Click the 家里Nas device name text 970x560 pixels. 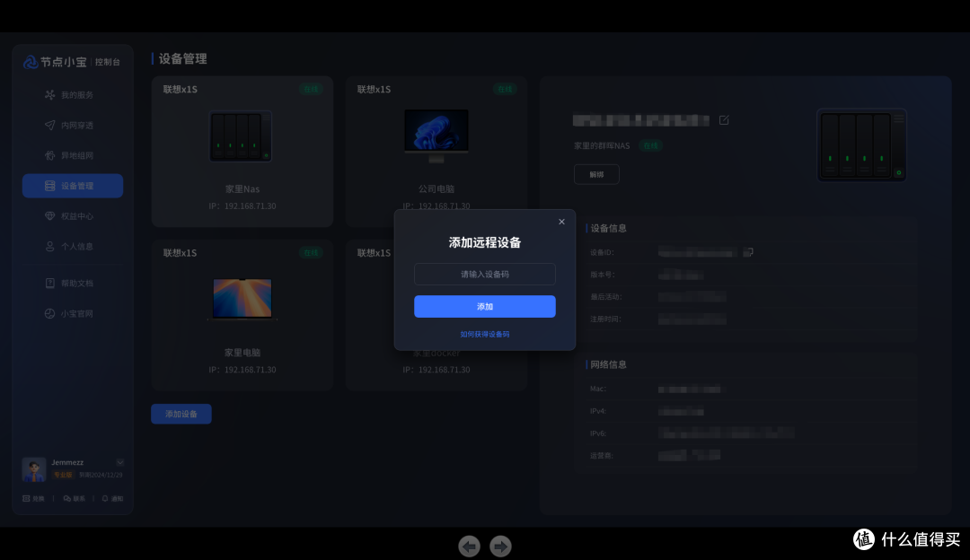point(242,188)
